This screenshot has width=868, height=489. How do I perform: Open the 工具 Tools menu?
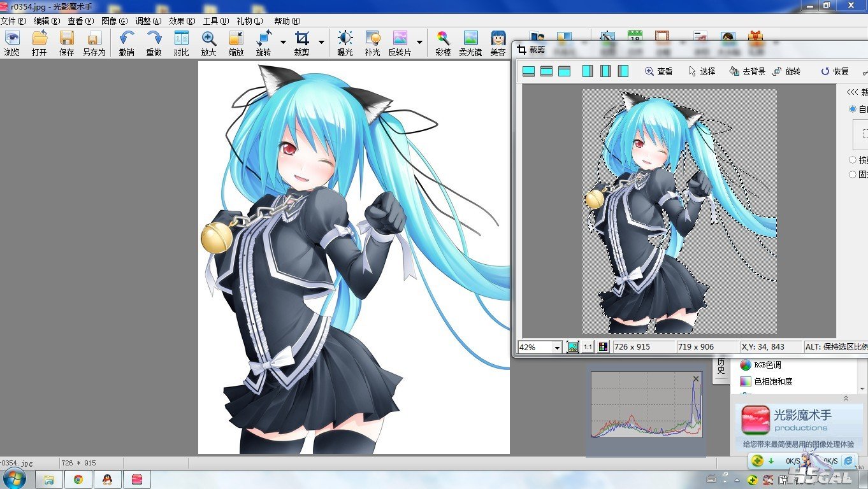(216, 21)
